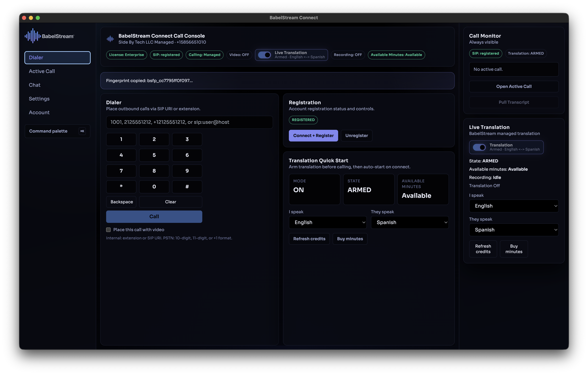Go to Chat section

coord(57,85)
